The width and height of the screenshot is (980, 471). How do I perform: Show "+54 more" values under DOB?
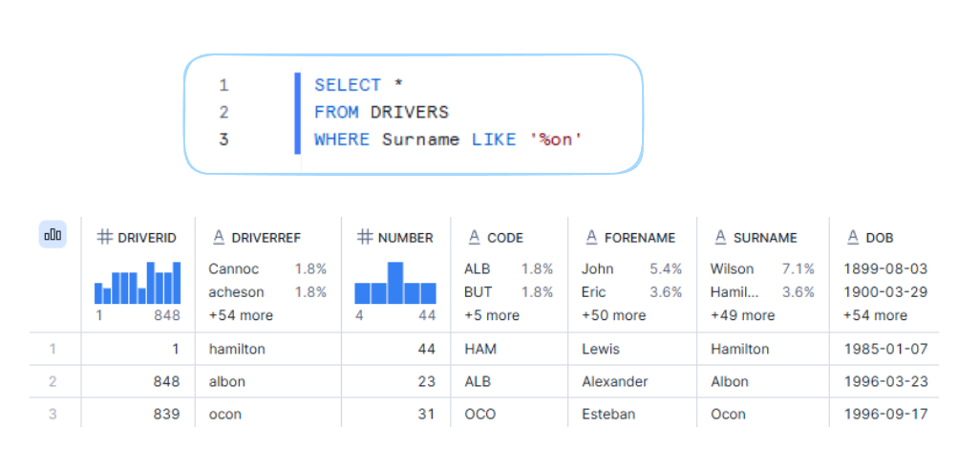point(875,315)
